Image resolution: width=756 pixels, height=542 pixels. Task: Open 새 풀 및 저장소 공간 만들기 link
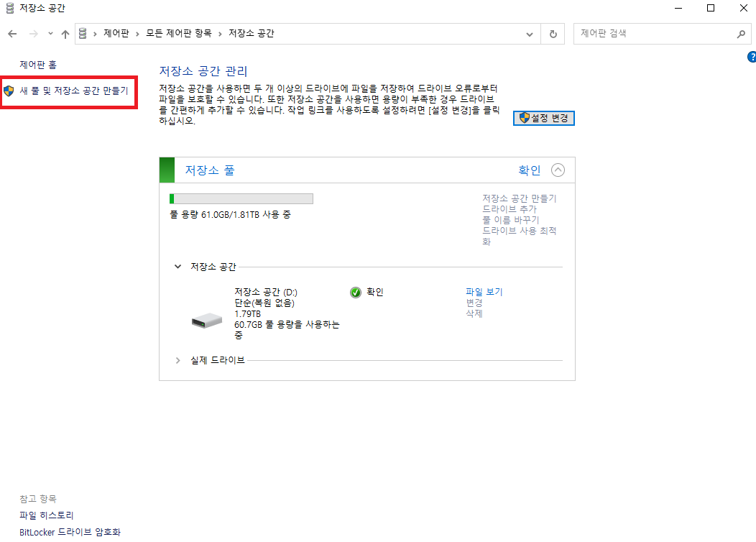(x=74, y=91)
